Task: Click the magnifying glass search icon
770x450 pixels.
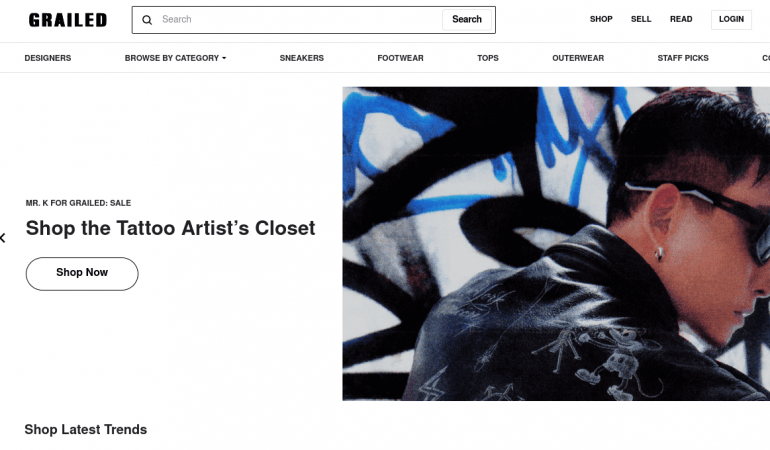Action: click(147, 20)
